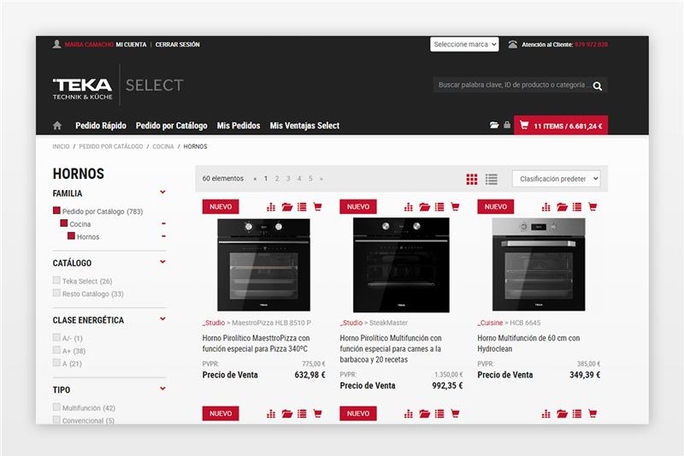The height and width of the screenshot is (456, 684).
Task: Switch to list view
Action: tap(491, 179)
